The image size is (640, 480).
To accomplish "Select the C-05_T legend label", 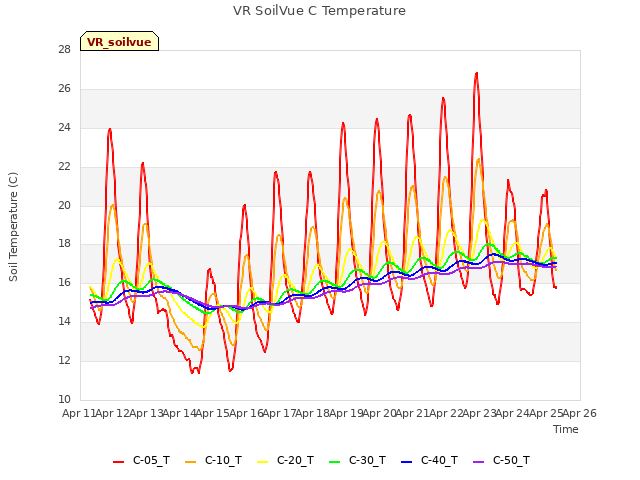I will [x=151, y=460].
